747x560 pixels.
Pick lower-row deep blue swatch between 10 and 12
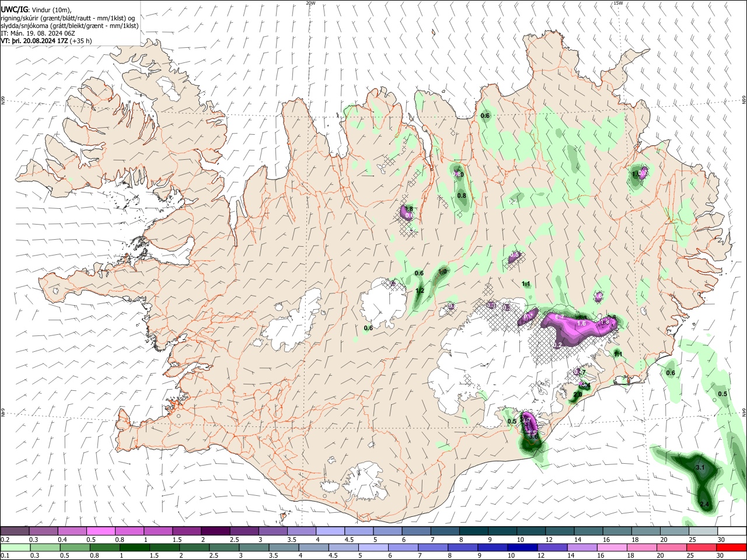523,547
